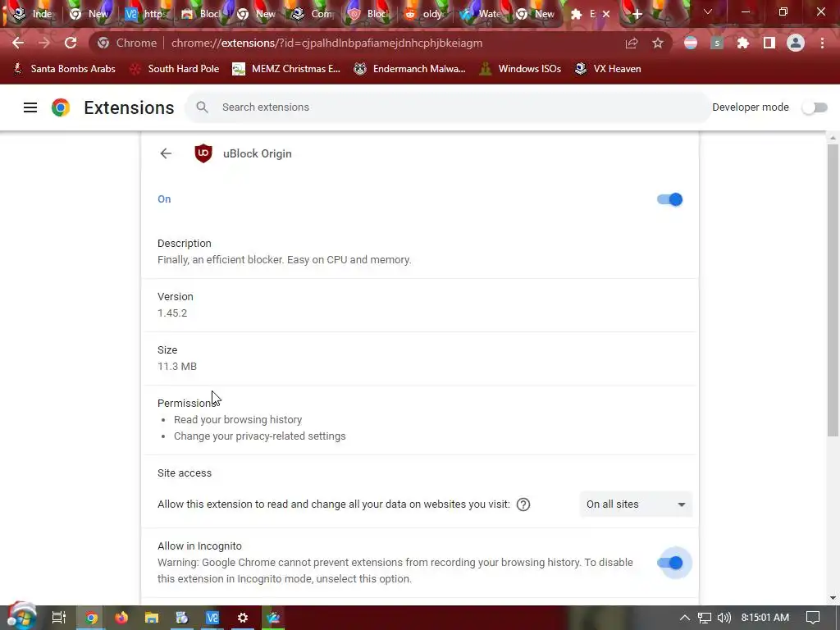Open Task View on the taskbar
Screen dimensions: 840x630
(59, 618)
